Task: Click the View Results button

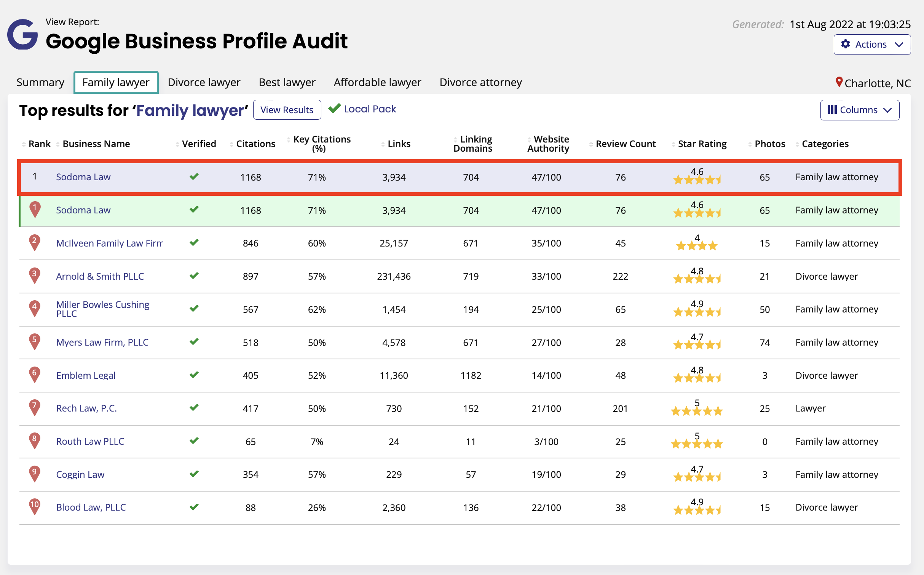Action: (287, 110)
